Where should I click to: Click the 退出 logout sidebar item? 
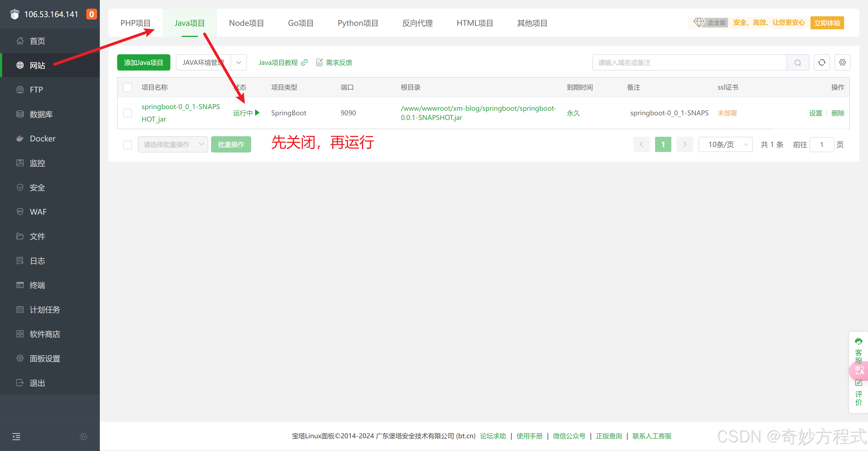click(50, 383)
